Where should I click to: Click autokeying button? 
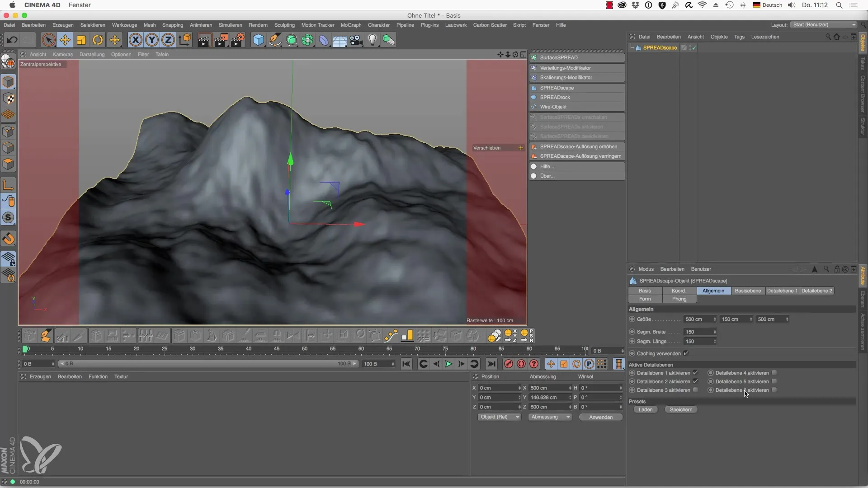click(x=521, y=364)
